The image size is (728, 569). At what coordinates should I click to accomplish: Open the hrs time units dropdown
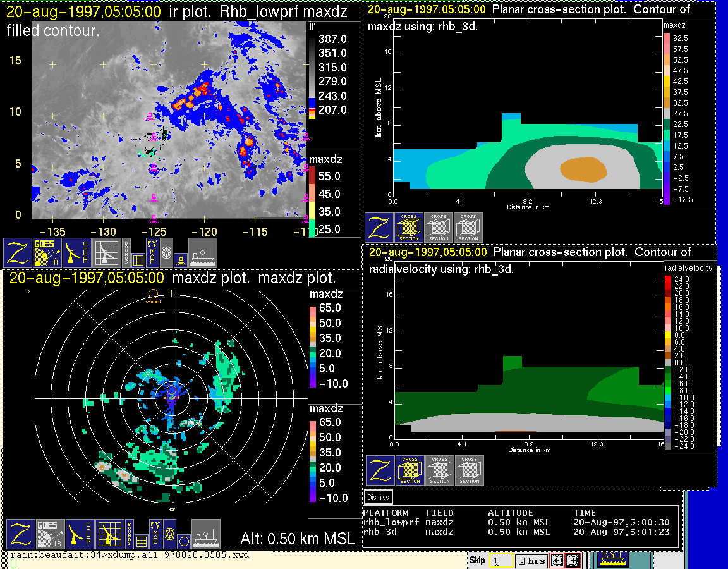click(531, 561)
